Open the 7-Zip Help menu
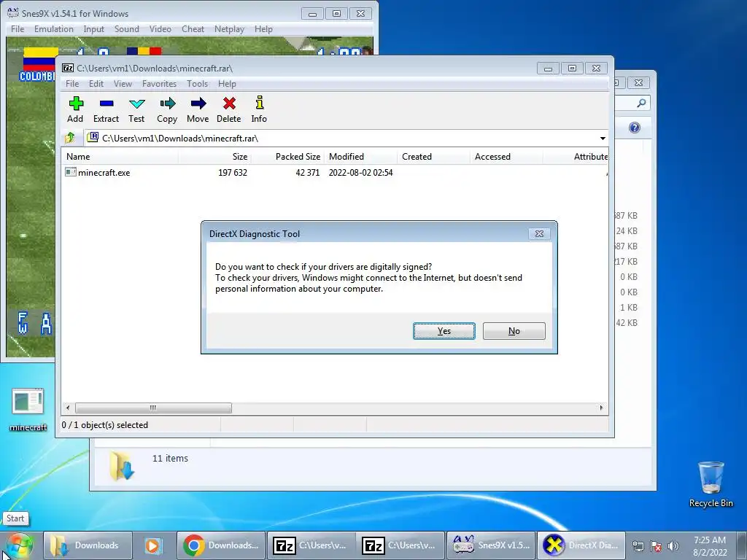The width and height of the screenshot is (747, 560). coord(227,84)
